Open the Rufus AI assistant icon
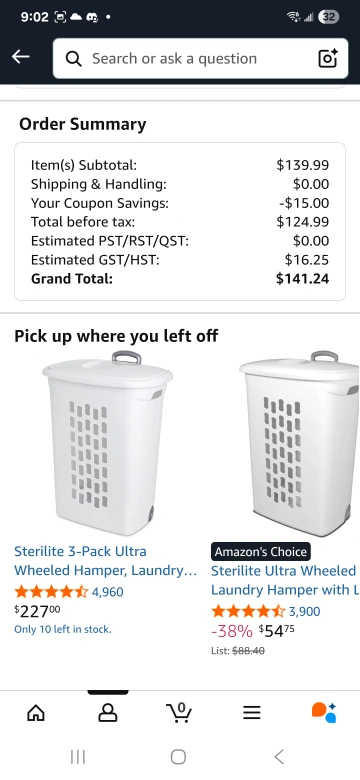Viewport: 360px width, 780px height. [x=324, y=712]
